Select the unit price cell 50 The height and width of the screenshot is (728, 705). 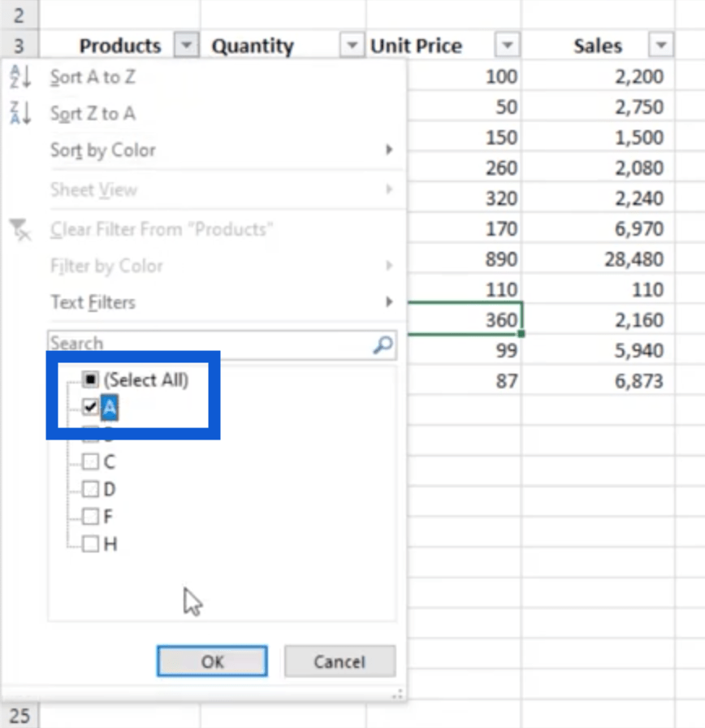tap(464, 106)
